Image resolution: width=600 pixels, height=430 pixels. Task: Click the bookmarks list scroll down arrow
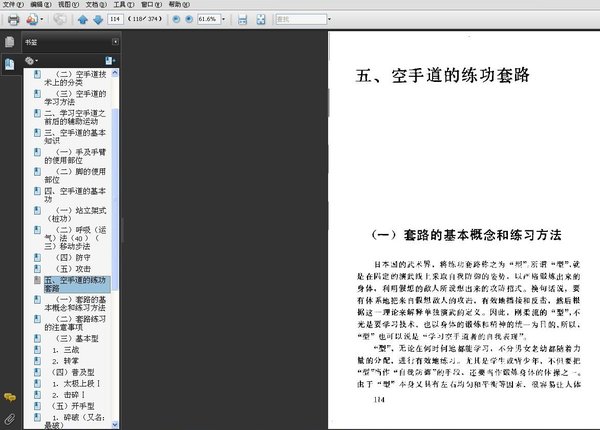pos(115,425)
